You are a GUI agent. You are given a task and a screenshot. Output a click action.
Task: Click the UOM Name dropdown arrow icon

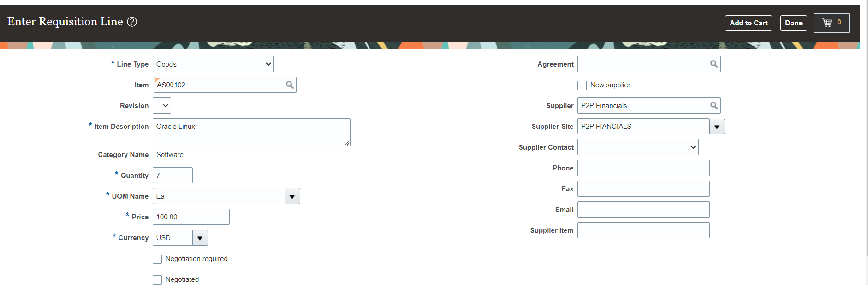point(292,196)
